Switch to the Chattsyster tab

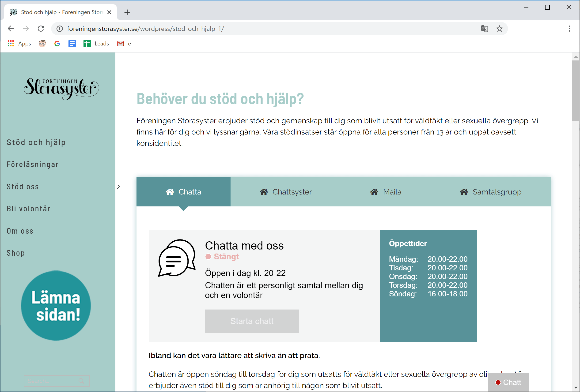click(x=286, y=192)
